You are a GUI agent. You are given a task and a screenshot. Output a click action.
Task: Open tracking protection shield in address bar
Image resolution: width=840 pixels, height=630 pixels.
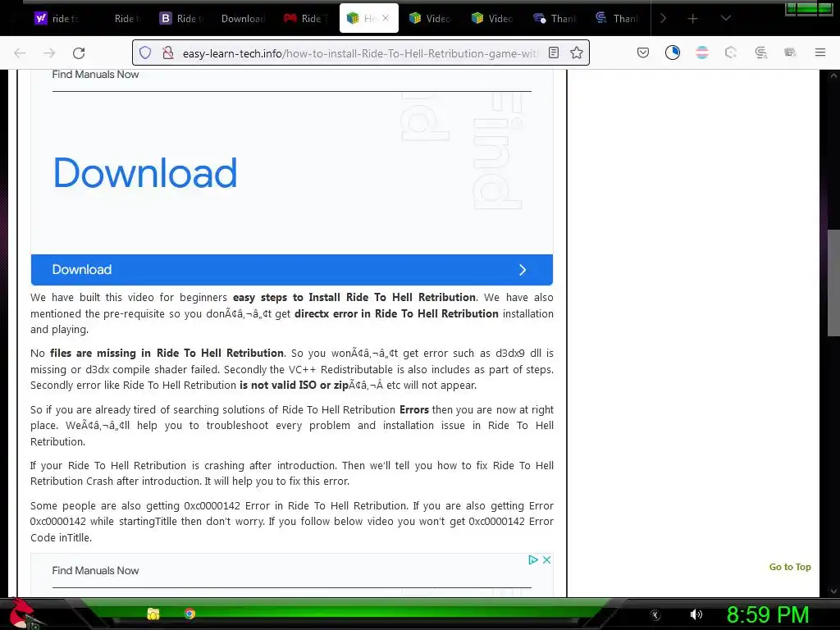[145, 52]
